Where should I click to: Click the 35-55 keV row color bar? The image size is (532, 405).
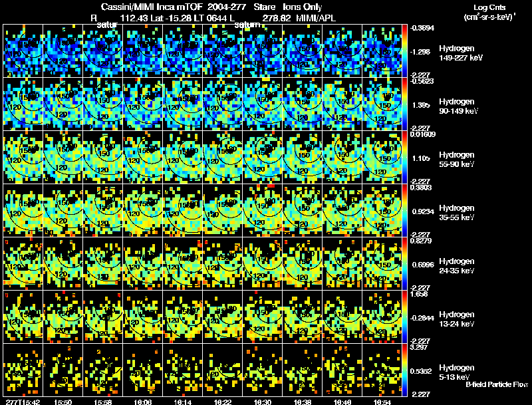coord(404,211)
